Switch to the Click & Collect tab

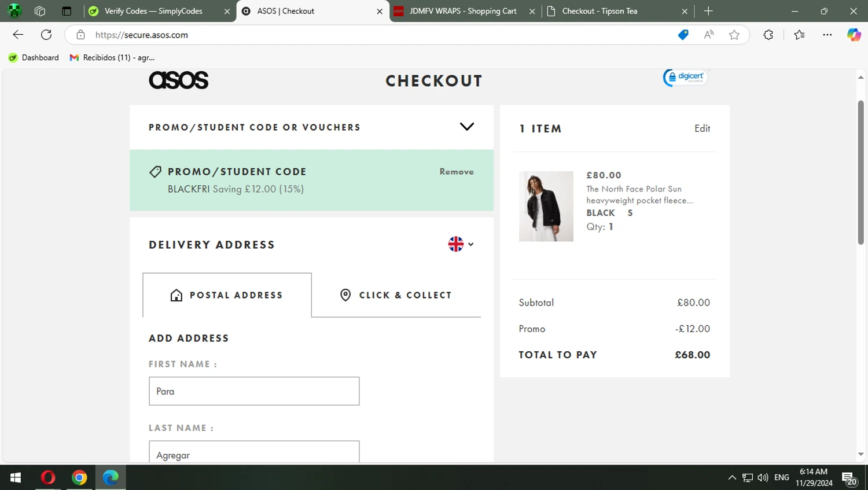396,295
